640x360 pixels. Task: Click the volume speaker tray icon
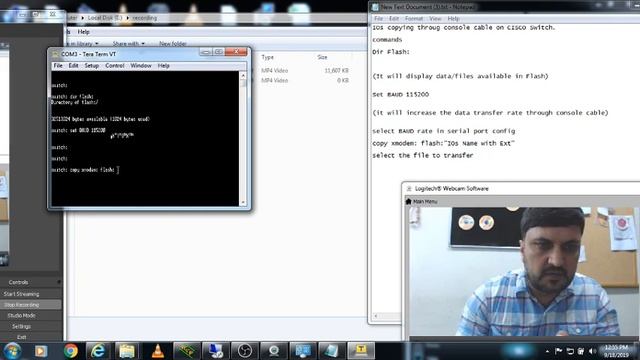coord(592,351)
